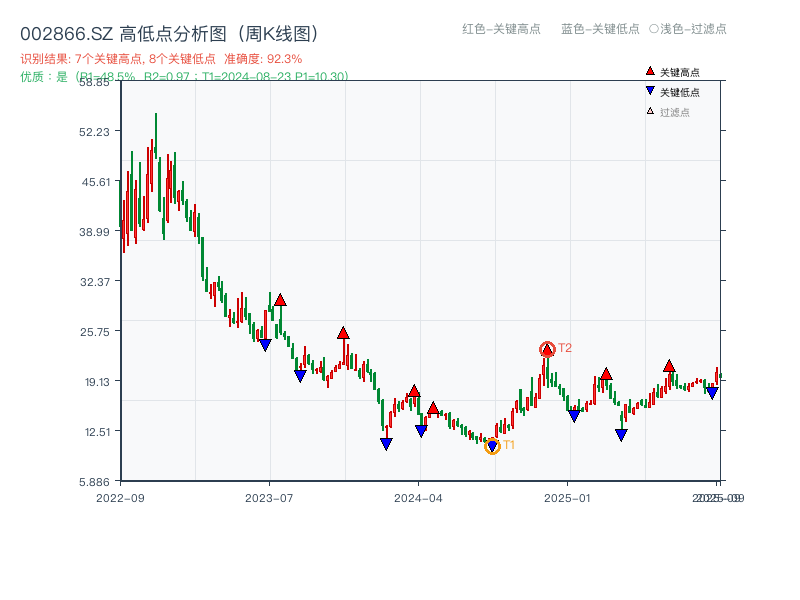Click the T2 timeline annotation label

(x=564, y=349)
